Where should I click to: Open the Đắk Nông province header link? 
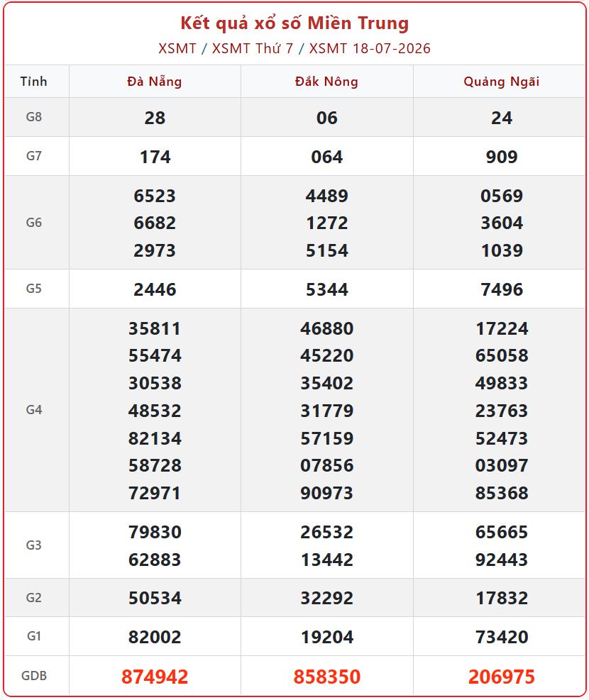[x=327, y=82]
